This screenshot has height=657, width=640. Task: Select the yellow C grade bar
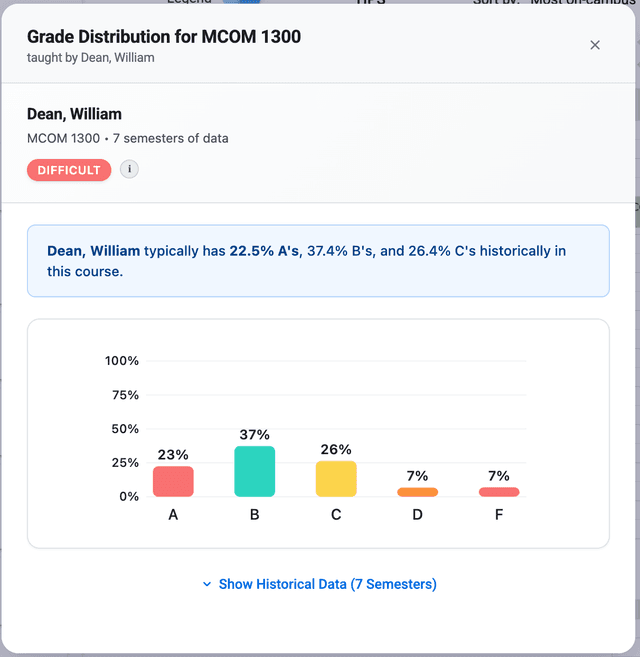(x=336, y=479)
